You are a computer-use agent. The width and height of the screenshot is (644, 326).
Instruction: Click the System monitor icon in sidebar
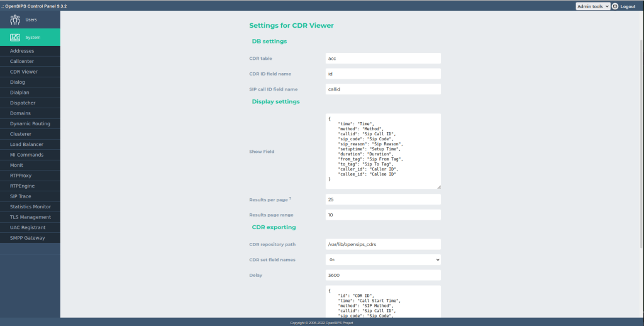point(15,37)
